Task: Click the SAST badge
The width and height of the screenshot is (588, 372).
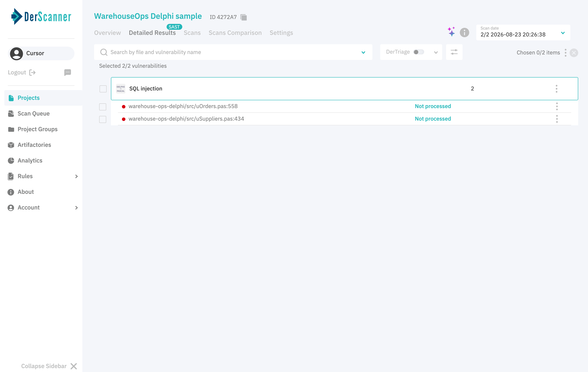Action: point(174,27)
